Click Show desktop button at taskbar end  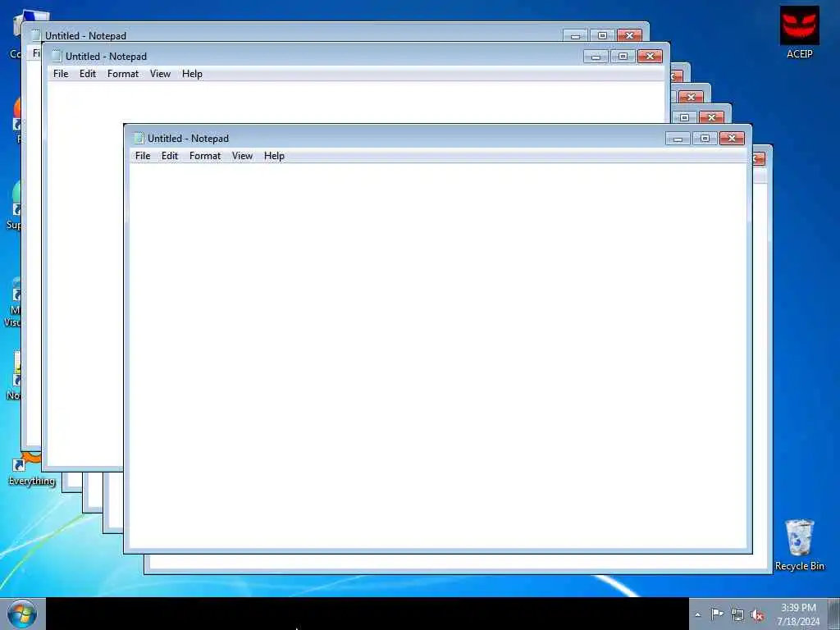(834, 614)
